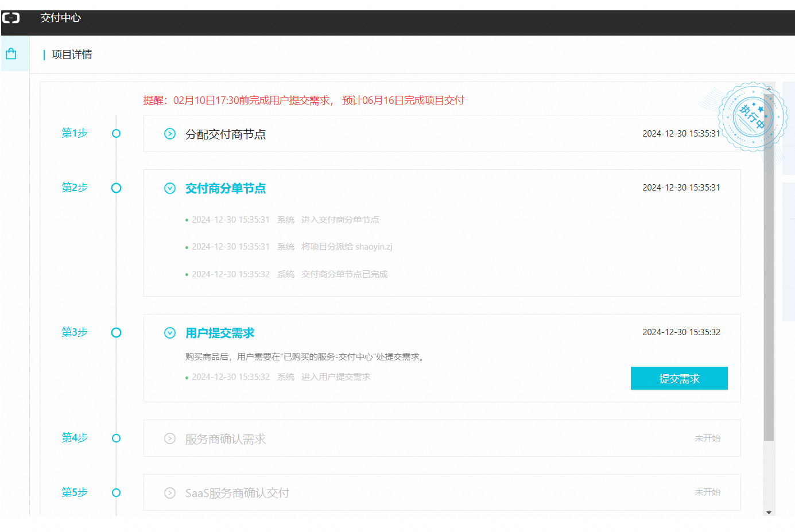Select the 第3步 timeline circle

pyautogui.click(x=116, y=332)
